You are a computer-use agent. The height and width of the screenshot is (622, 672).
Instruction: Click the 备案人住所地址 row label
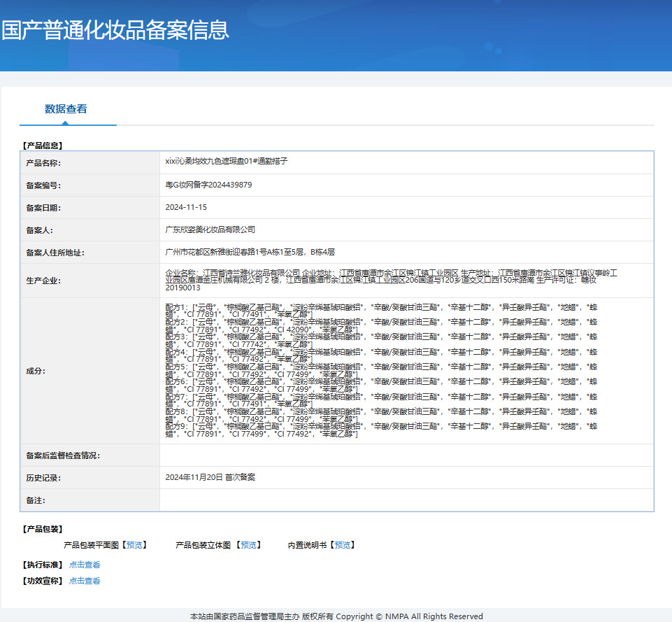55,253
